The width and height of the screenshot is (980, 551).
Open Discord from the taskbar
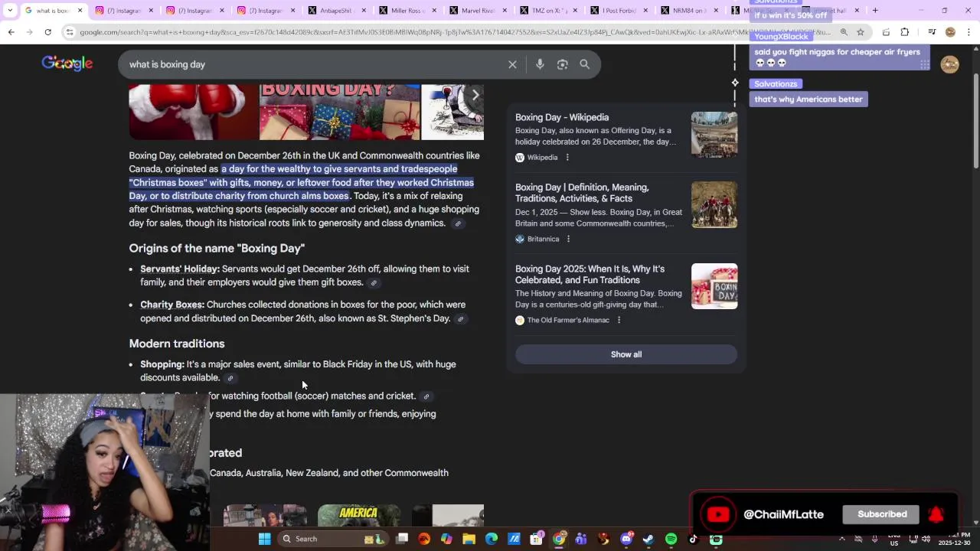click(626, 539)
